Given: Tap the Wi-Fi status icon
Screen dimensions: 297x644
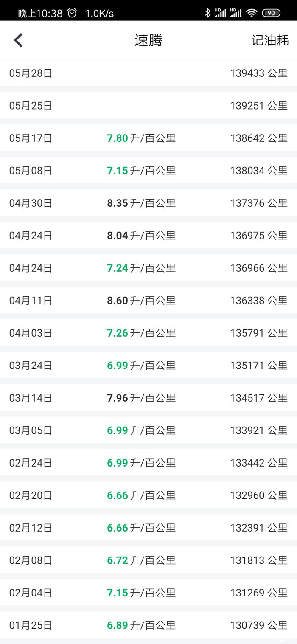Looking at the screenshot, I should coord(252,13).
